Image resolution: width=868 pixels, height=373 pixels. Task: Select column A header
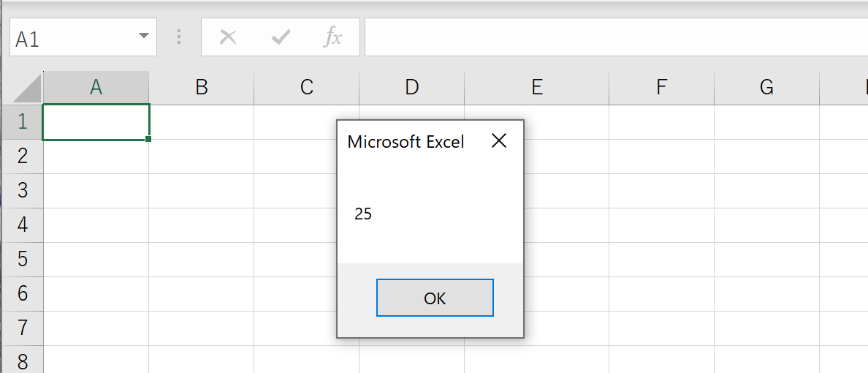(x=96, y=87)
